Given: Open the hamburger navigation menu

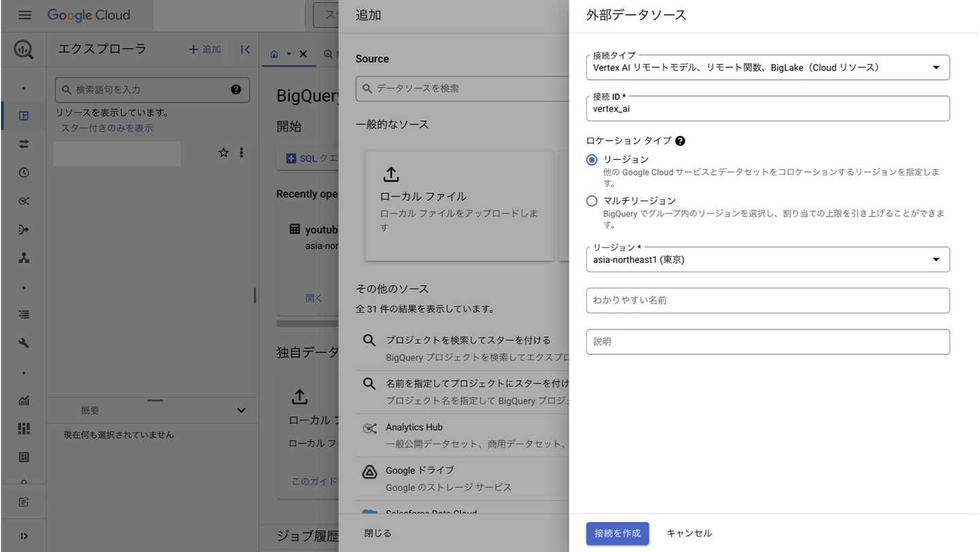Looking at the screenshot, I should (x=24, y=15).
